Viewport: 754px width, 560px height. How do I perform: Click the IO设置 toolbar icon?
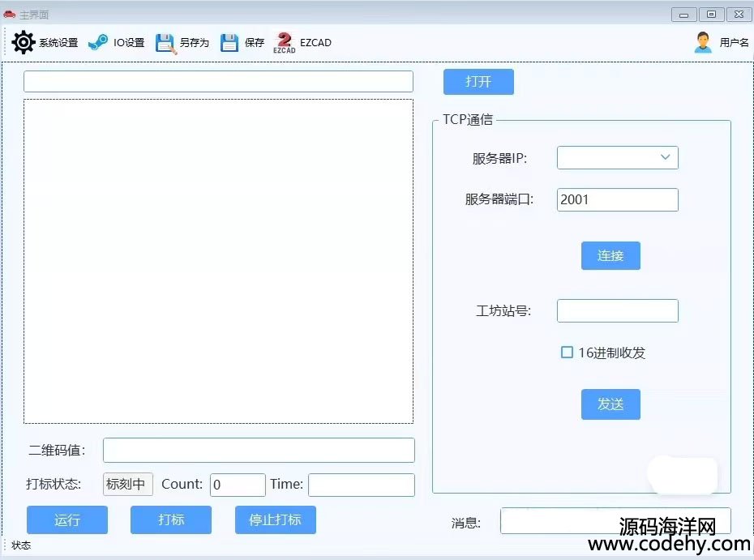(98, 42)
